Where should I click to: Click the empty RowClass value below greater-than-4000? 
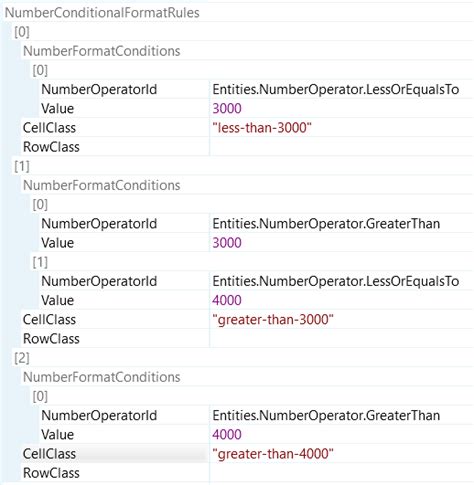[341, 473]
